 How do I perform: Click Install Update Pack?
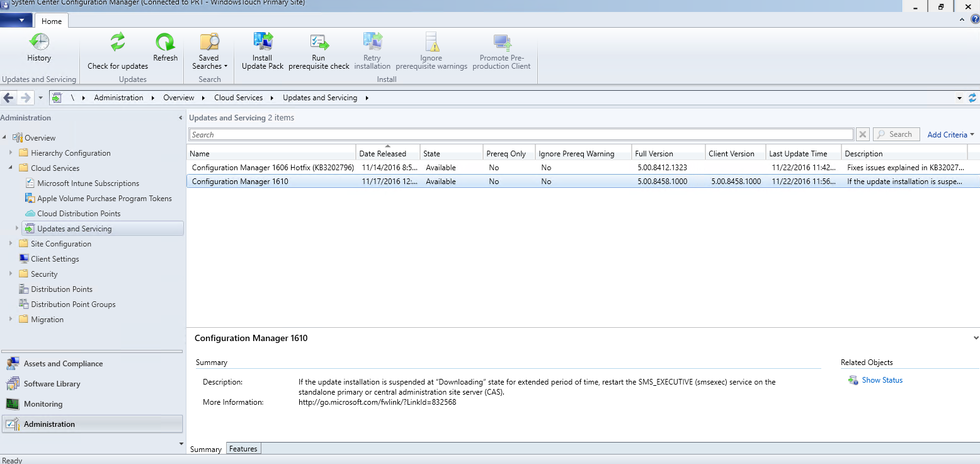[263, 51]
